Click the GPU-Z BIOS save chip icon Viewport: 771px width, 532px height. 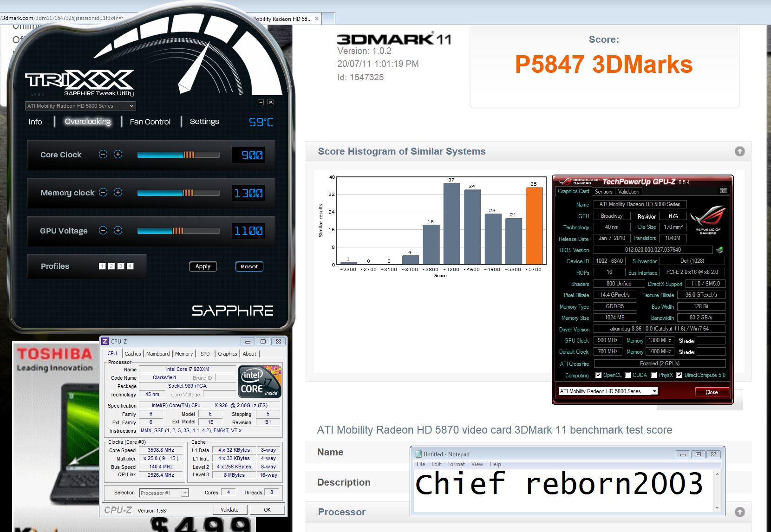(720, 250)
